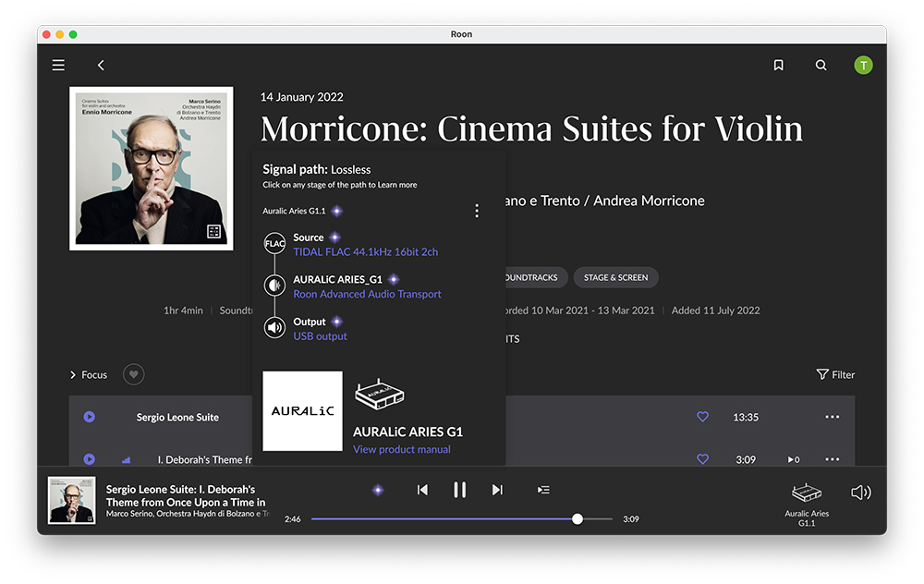Favorite the Sergio Leone Suite row

[x=702, y=417]
